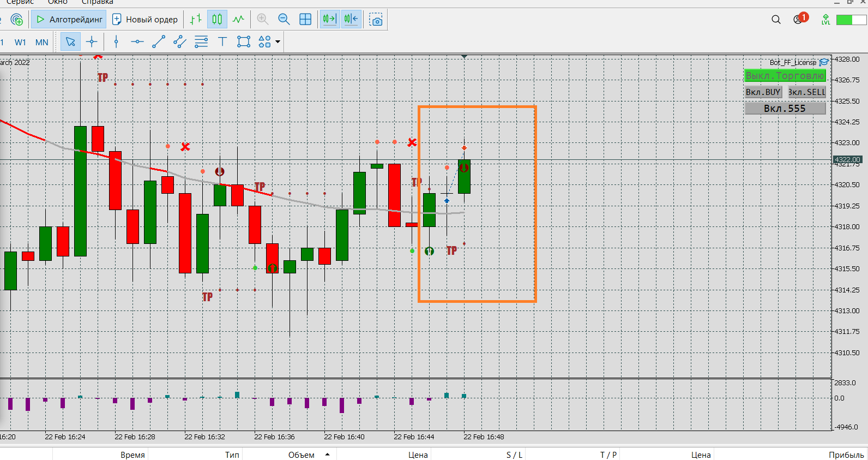The height and width of the screenshot is (460, 868).
Task: Open the Справка menu
Action: (98, 2)
